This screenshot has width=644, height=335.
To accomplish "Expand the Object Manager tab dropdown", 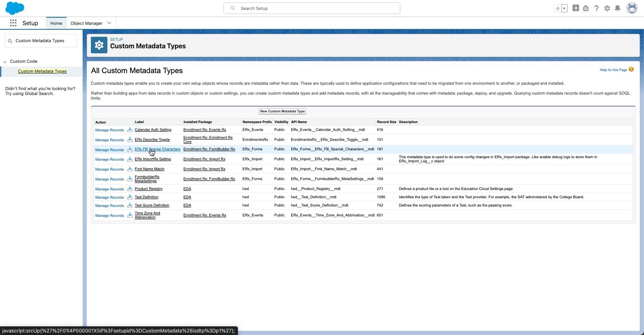I will pyautogui.click(x=109, y=23).
